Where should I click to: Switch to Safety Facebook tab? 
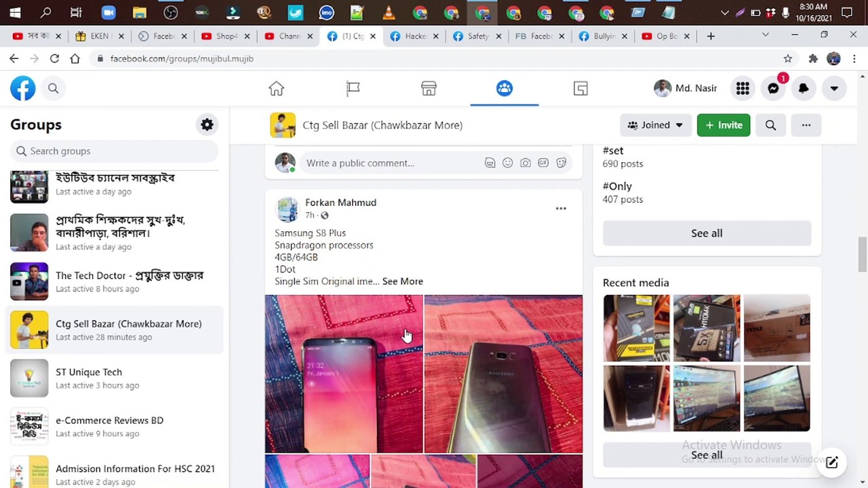pyautogui.click(x=478, y=36)
